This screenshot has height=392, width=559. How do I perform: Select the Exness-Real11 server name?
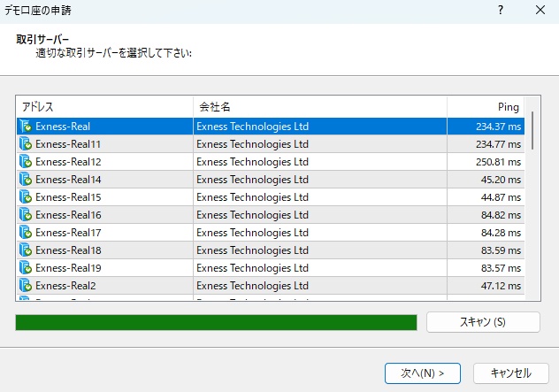[x=68, y=144]
